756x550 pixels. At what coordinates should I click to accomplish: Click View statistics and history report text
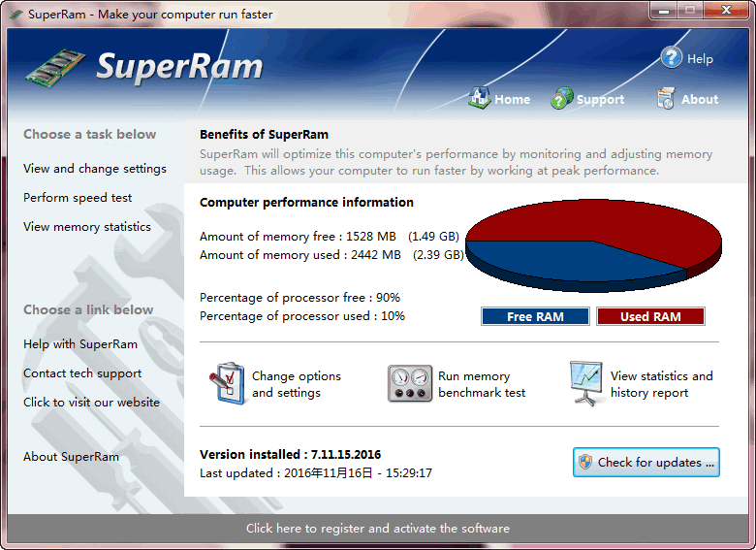click(661, 384)
